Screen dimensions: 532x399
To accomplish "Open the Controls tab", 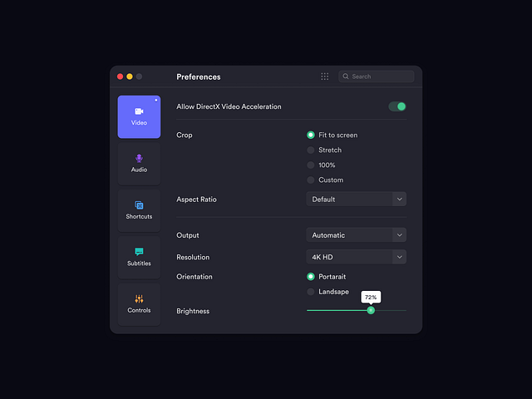I will pos(139,304).
